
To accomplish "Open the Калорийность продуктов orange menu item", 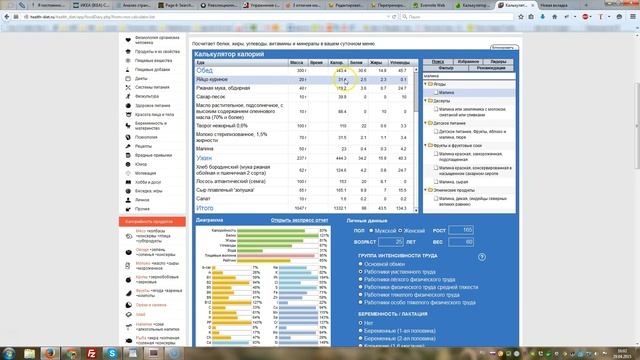I will click(152, 222).
